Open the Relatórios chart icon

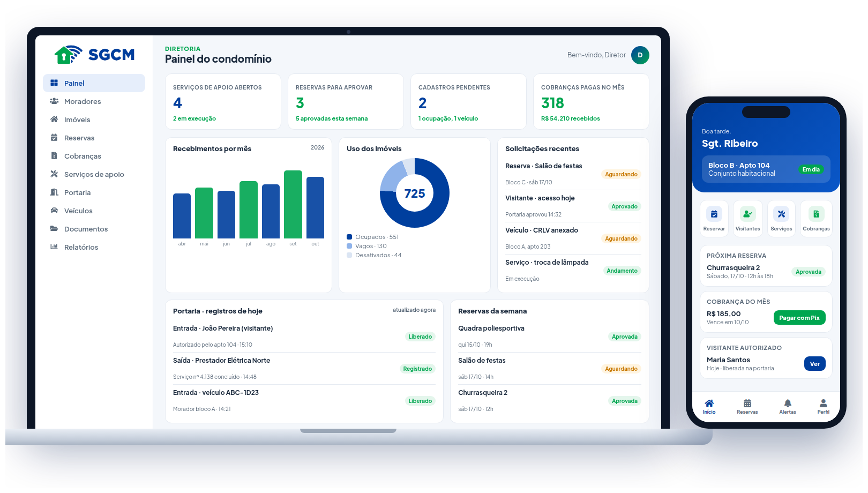tap(54, 247)
